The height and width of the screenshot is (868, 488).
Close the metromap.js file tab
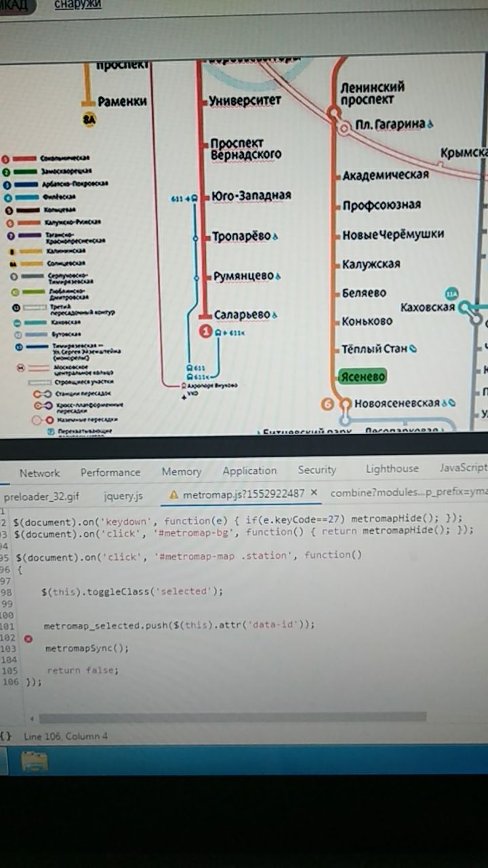click(x=314, y=493)
